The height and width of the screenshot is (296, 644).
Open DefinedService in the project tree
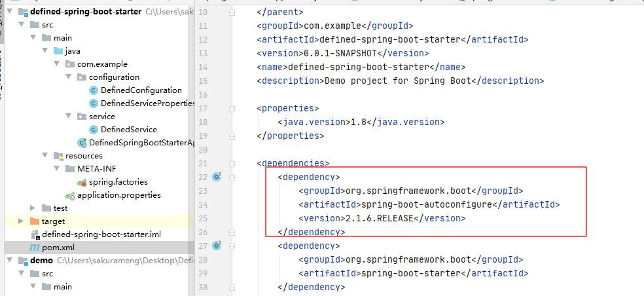[x=129, y=130]
